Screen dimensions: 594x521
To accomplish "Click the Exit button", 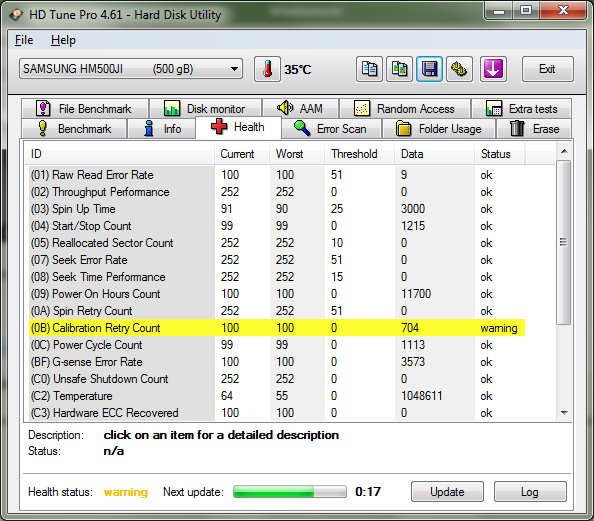I will coord(548,69).
